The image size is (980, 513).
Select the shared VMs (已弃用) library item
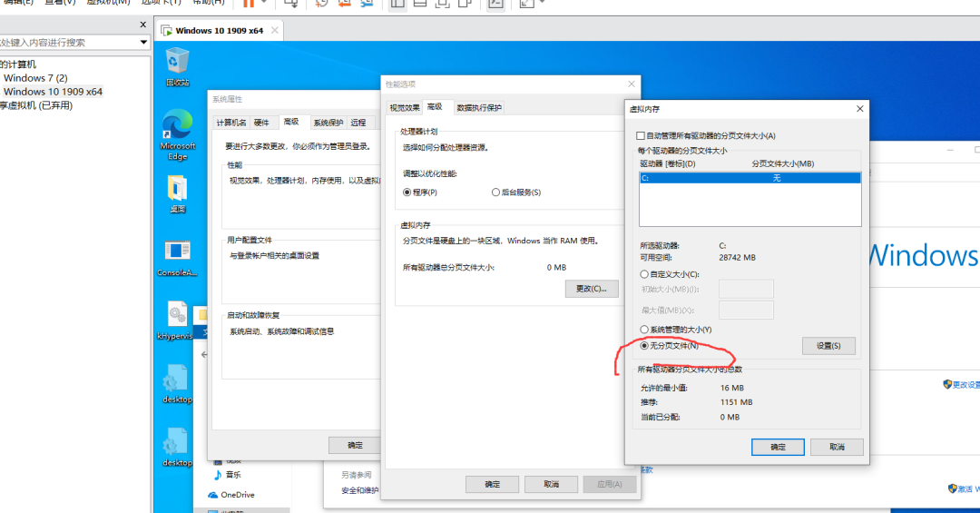click(x=36, y=105)
